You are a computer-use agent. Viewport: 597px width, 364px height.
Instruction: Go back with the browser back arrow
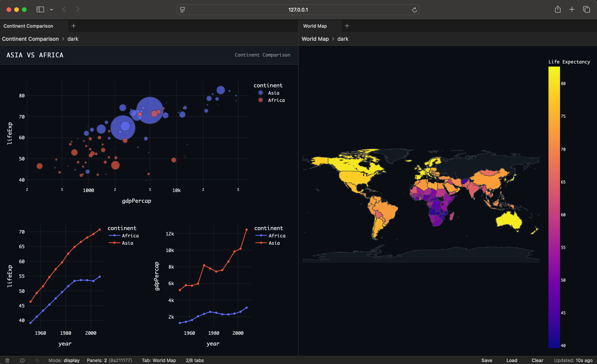(x=64, y=9)
